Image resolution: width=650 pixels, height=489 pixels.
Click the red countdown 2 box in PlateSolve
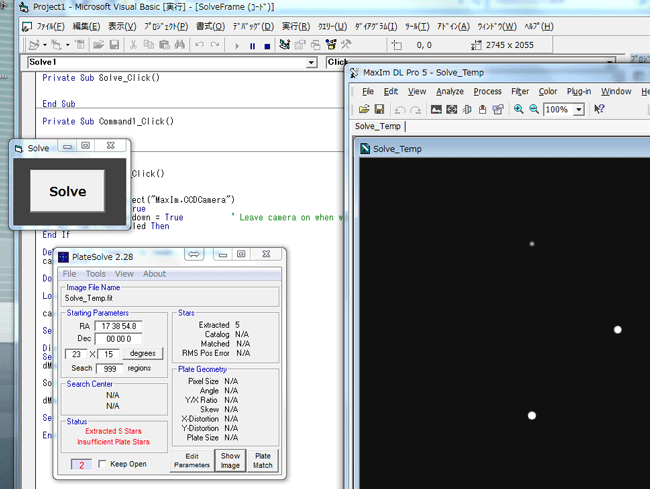[81, 465]
